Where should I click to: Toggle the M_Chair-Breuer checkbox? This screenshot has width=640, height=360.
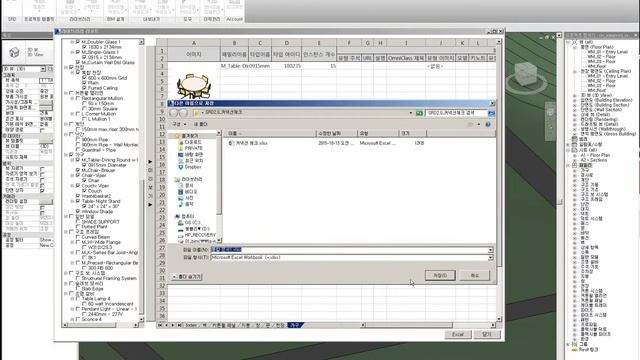78,170
